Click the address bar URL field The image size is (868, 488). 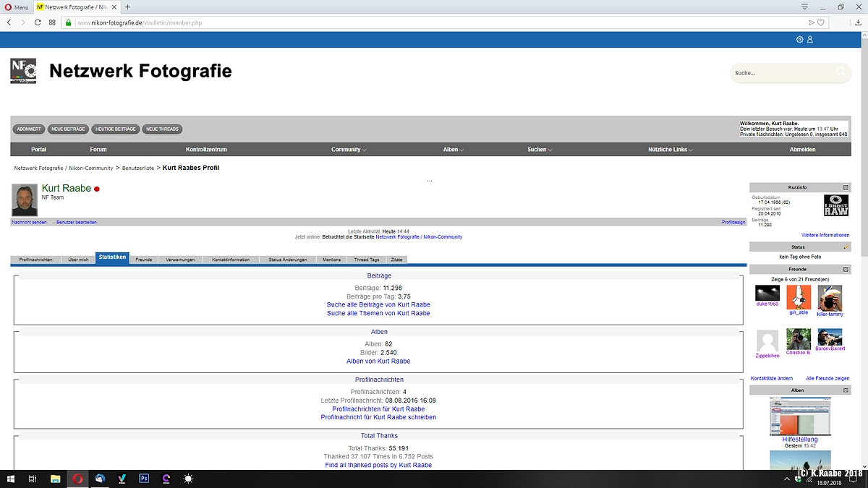434,22
